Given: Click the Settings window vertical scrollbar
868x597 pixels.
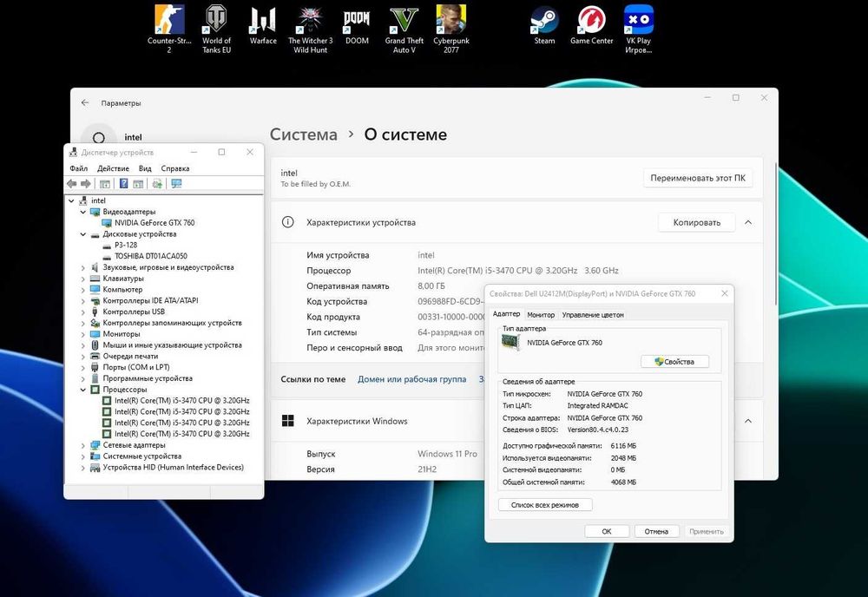Looking at the screenshot, I should tap(776, 233).
